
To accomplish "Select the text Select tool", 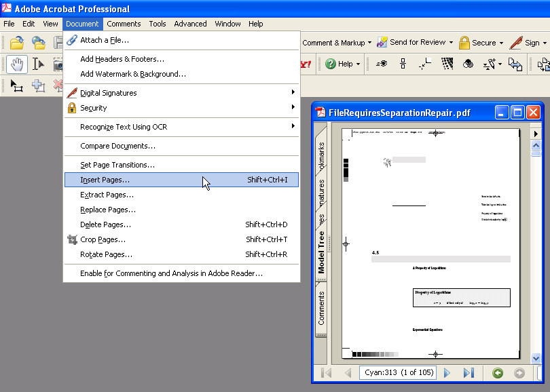I will [38, 64].
